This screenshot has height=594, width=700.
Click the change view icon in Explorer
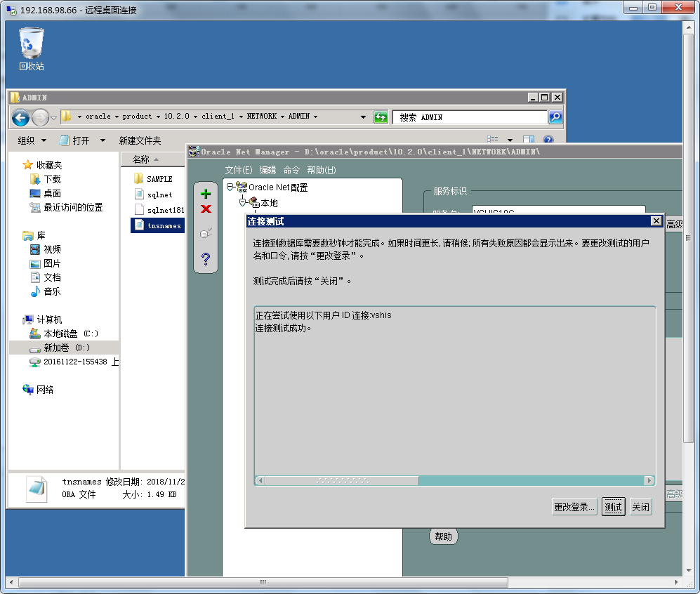493,140
